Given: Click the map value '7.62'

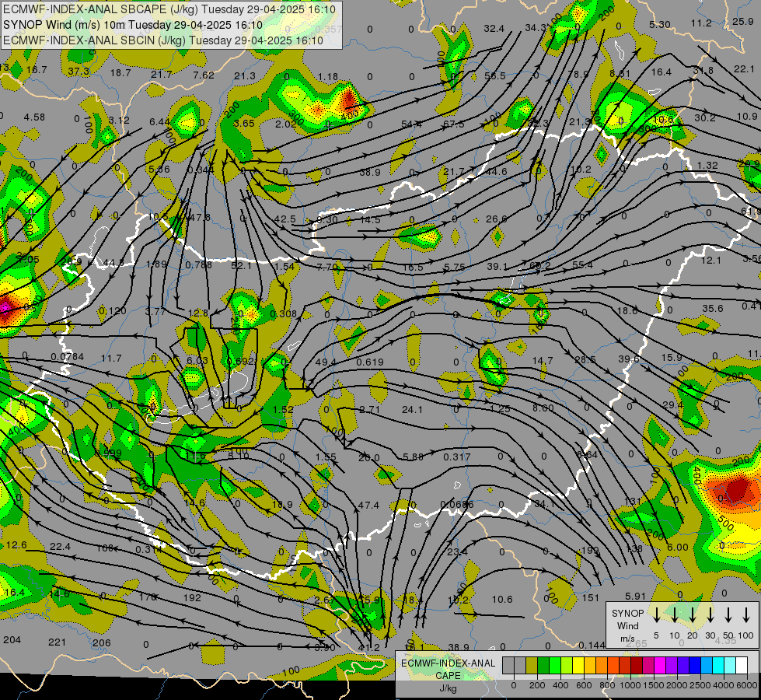Looking at the screenshot, I should coord(204,75).
